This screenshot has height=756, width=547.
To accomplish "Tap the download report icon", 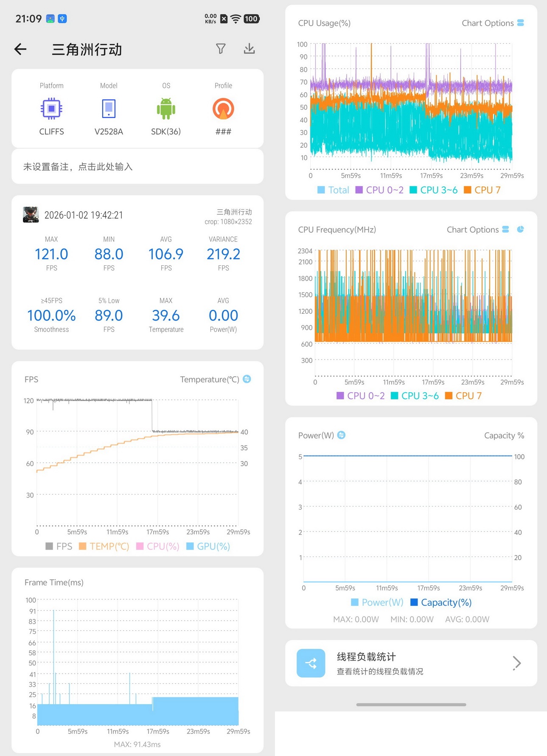I will (250, 49).
